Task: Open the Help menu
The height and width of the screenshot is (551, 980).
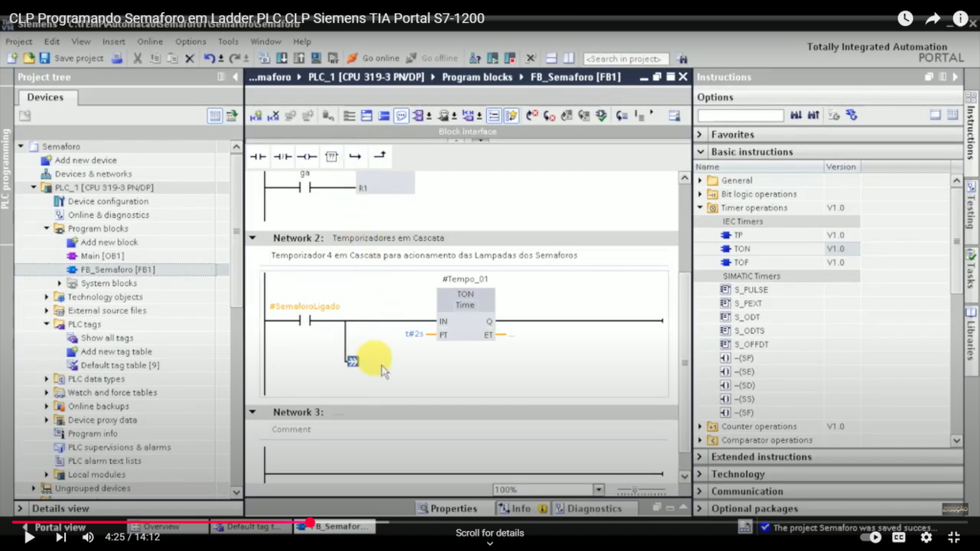Action: [301, 41]
